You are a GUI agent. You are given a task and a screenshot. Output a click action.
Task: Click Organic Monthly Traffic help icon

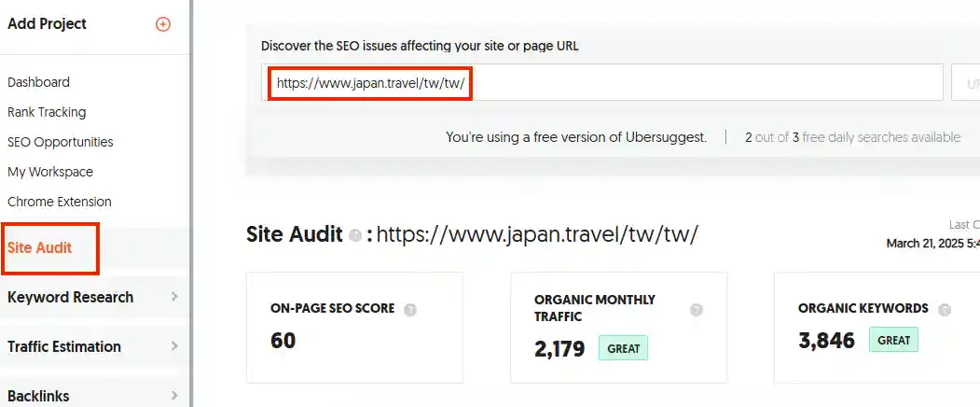(696, 310)
